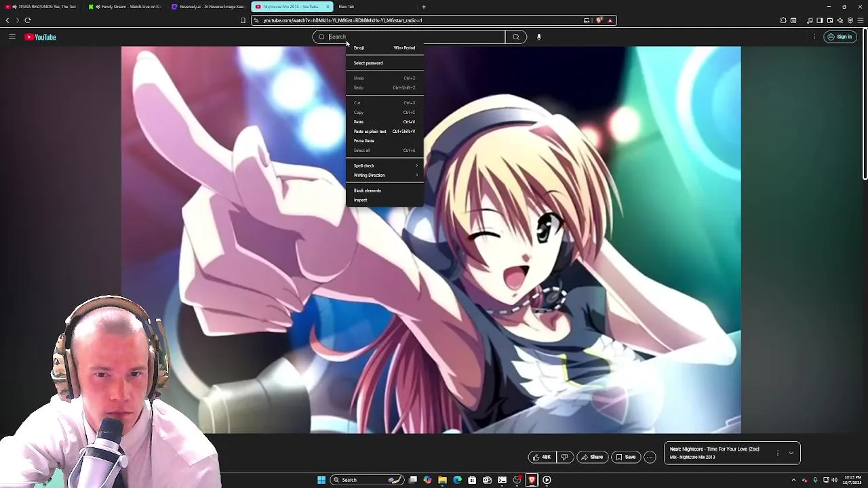The width and height of the screenshot is (868, 488).
Task: Click the Save button
Action: [x=626, y=457]
